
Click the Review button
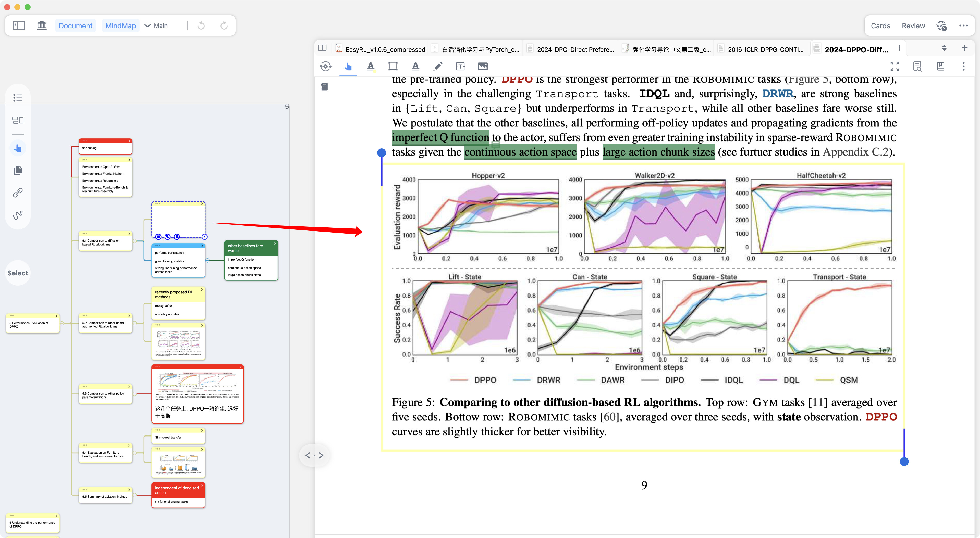913,26
